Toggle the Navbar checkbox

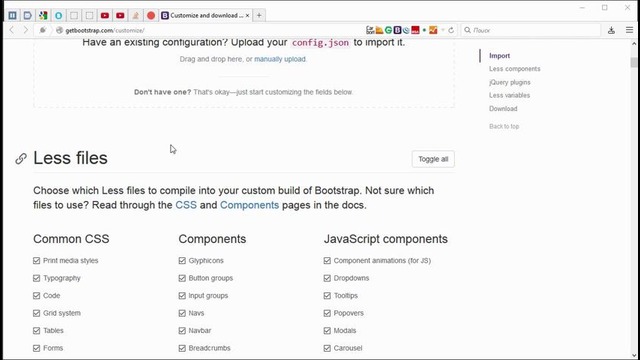(x=182, y=331)
